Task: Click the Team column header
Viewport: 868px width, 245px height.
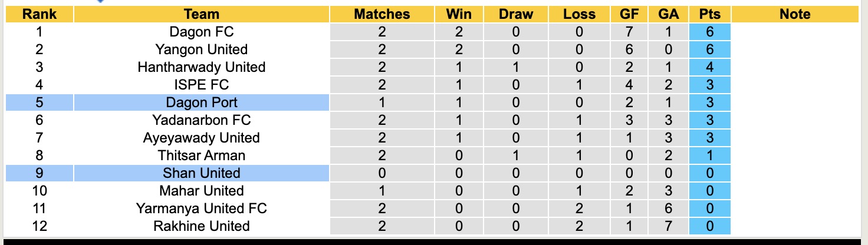Action: click(201, 14)
